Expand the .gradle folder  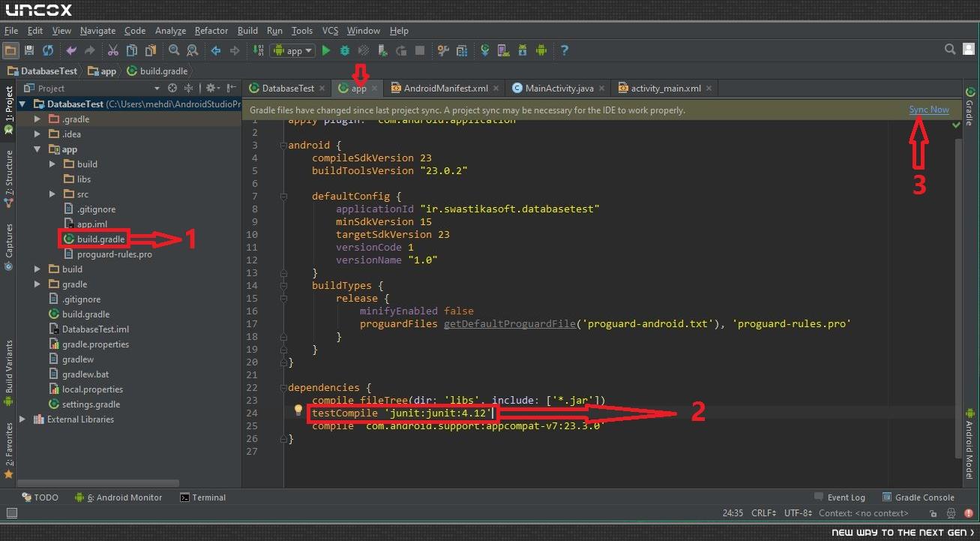coord(37,119)
